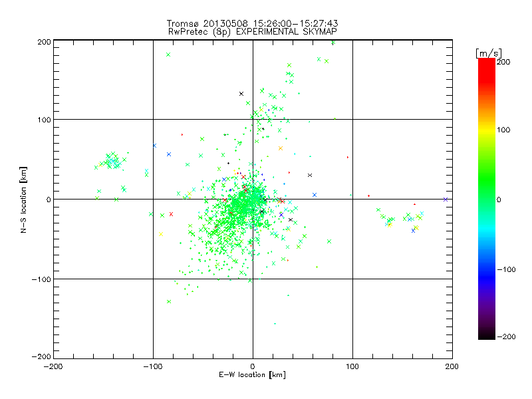Select the yellow X marker southwest of the main cluster
Viewport: 532px width, 399px height.
coord(161,234)
